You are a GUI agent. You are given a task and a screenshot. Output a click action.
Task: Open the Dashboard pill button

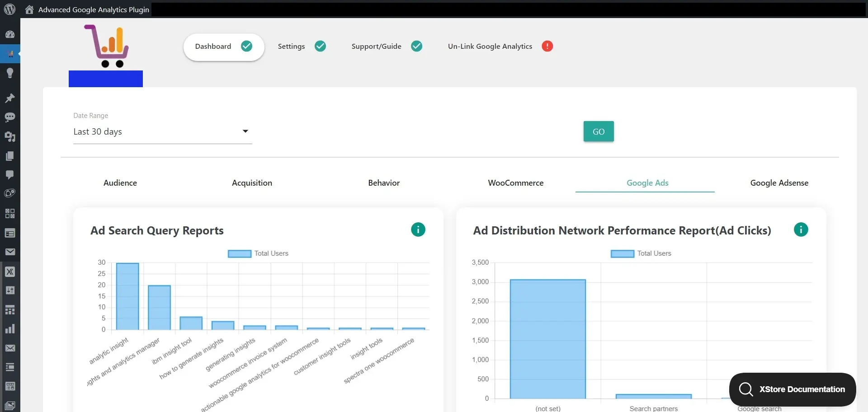(x=224, y=47)
